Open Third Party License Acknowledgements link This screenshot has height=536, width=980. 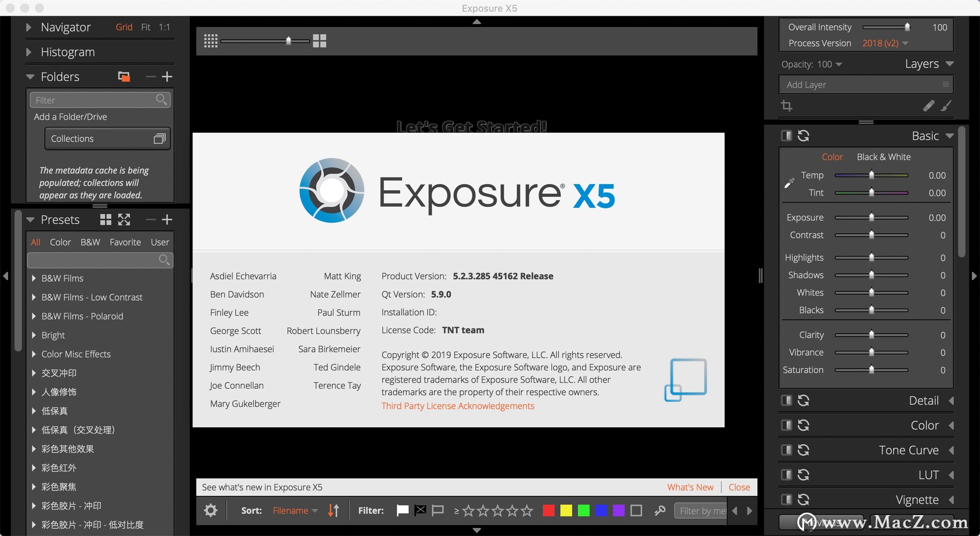pyautogui.click(x=458, y=406)
